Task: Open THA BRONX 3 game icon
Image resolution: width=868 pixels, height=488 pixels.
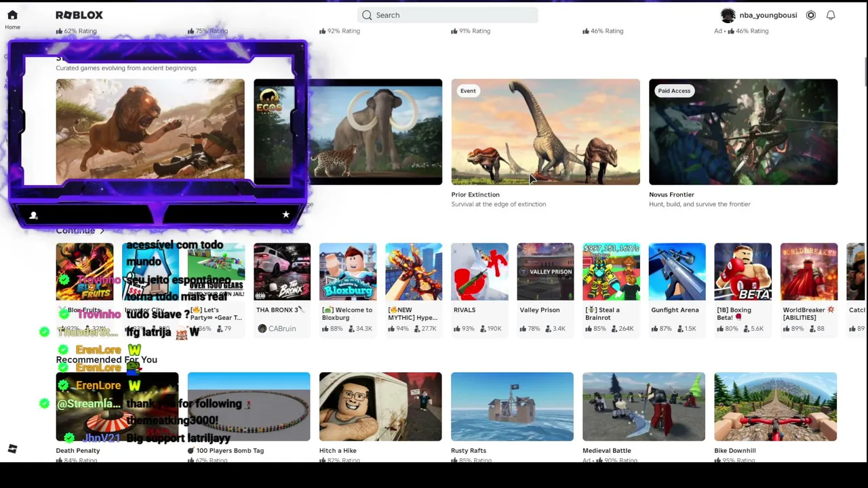Action: click(282, 271)
